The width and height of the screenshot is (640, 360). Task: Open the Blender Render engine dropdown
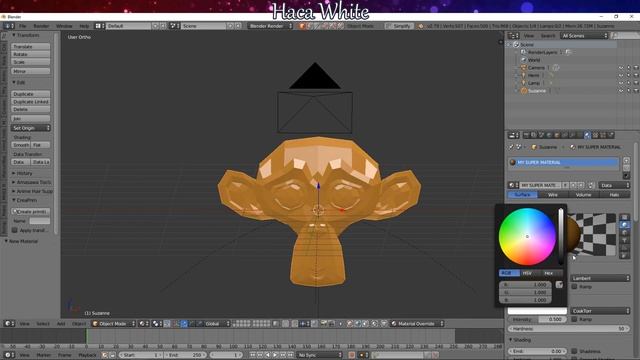point(270,26)
